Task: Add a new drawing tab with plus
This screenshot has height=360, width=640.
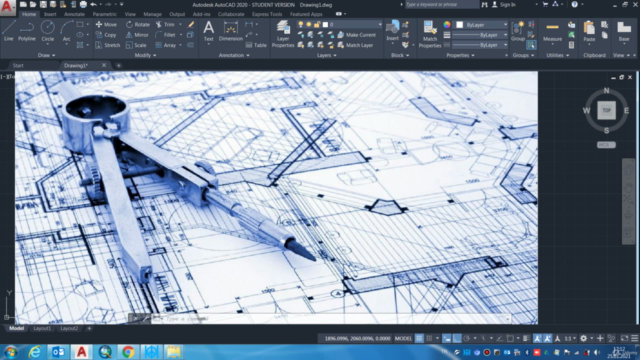Action: (118, 65)
